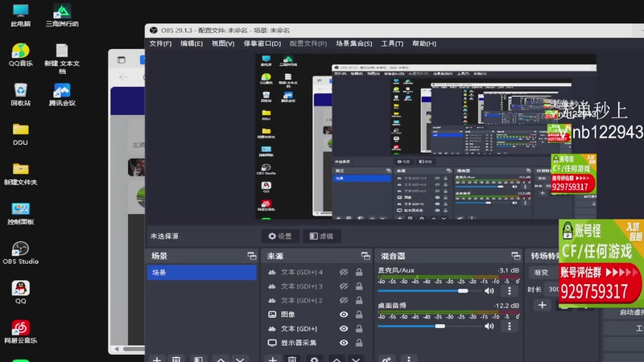Toggle lock on 图像 source
644x362 pixels.
click(359, 315)
